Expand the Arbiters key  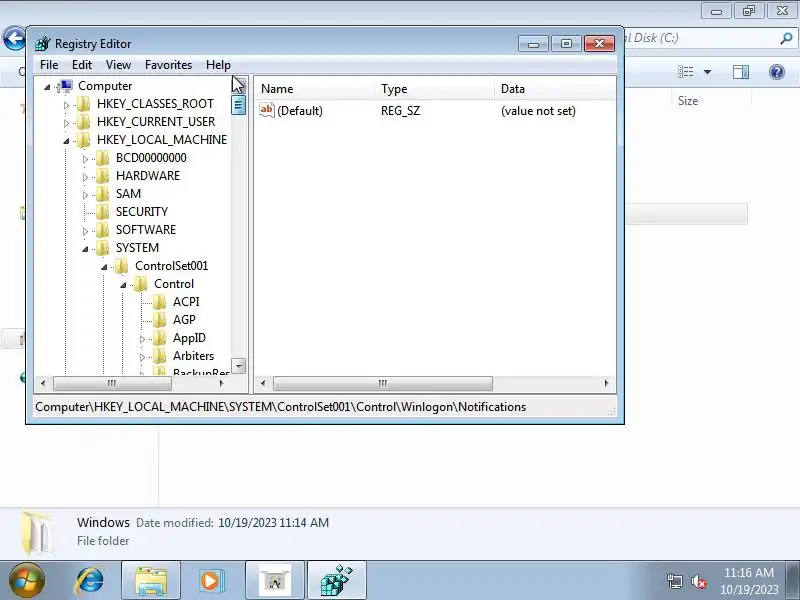click(x=142, y=357)
